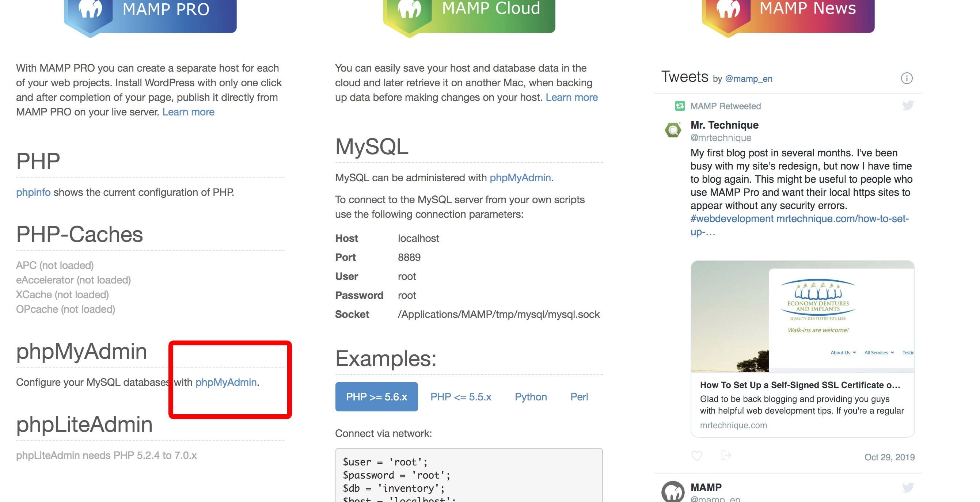
Task: Open phpMyAdmin from the highlighted link
Action: (226, 383)
